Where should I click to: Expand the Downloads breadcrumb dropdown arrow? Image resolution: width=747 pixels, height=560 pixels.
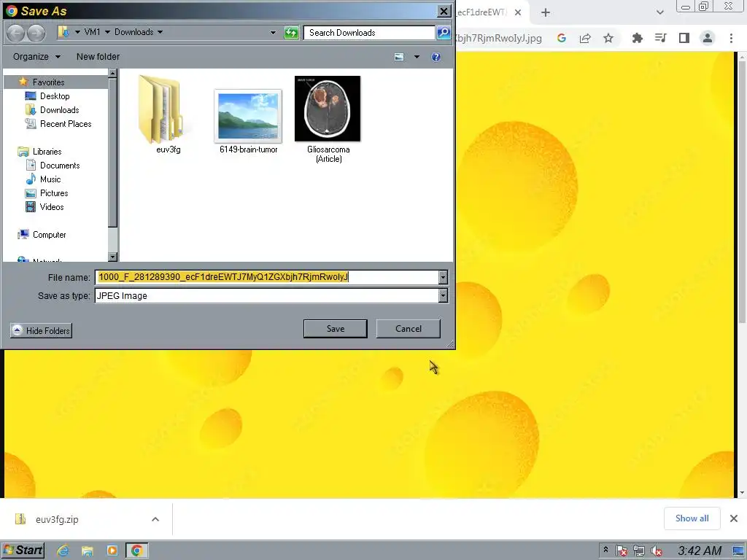(160, 32)
